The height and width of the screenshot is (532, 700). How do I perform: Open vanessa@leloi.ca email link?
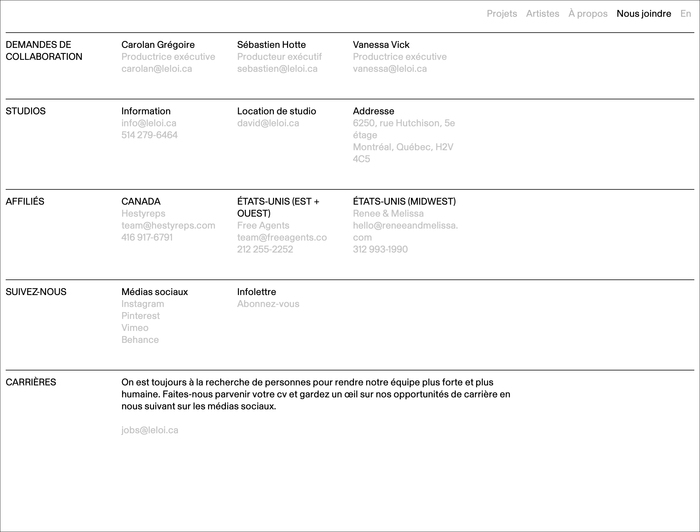(390, 69)
